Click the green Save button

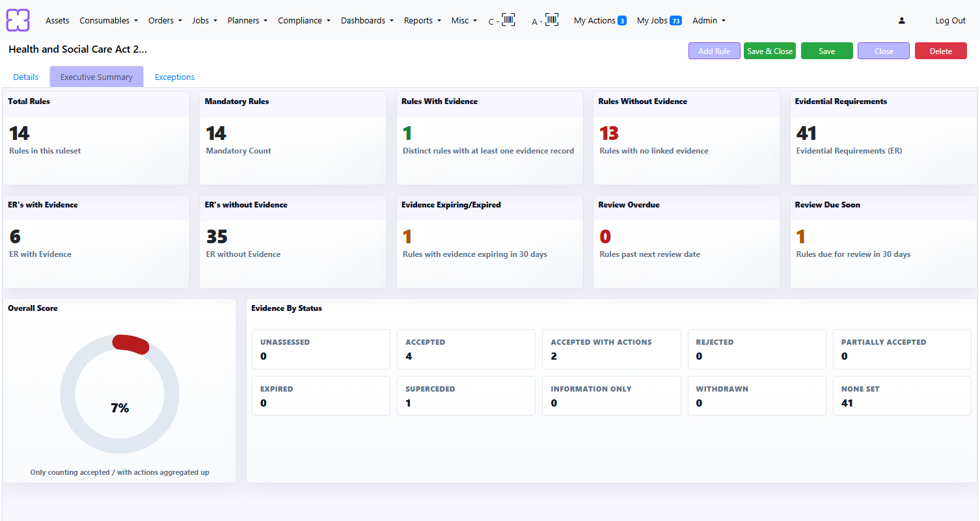(x=826, y=51)
